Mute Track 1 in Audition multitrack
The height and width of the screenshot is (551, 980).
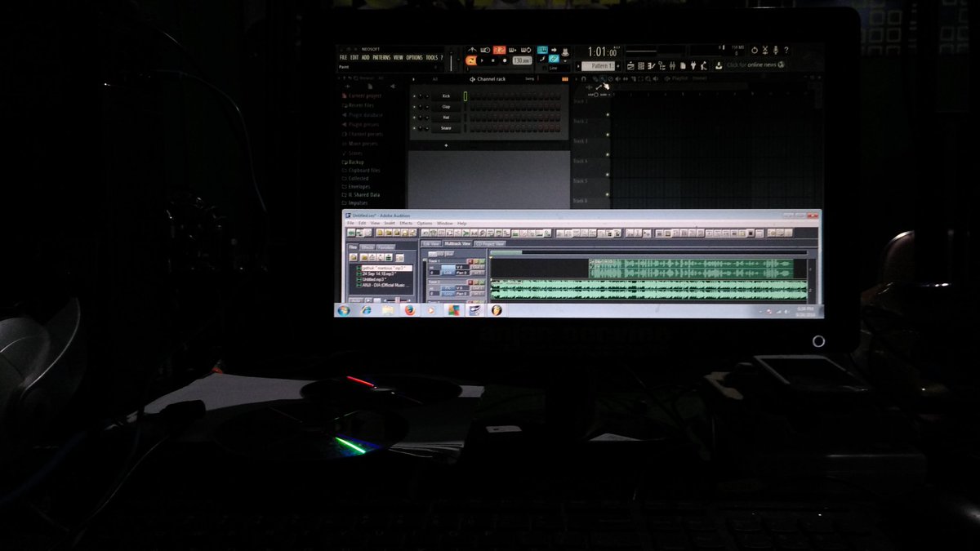[x=482, y=261]
